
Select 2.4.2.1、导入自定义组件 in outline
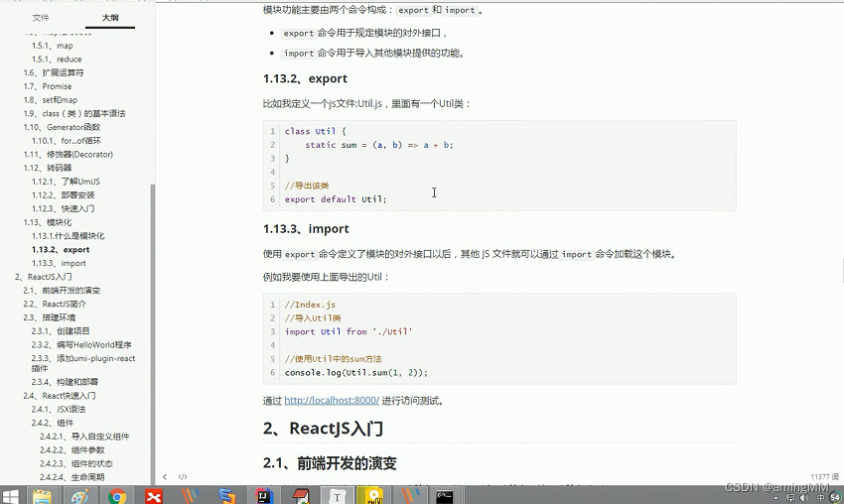tap(84, 437)
